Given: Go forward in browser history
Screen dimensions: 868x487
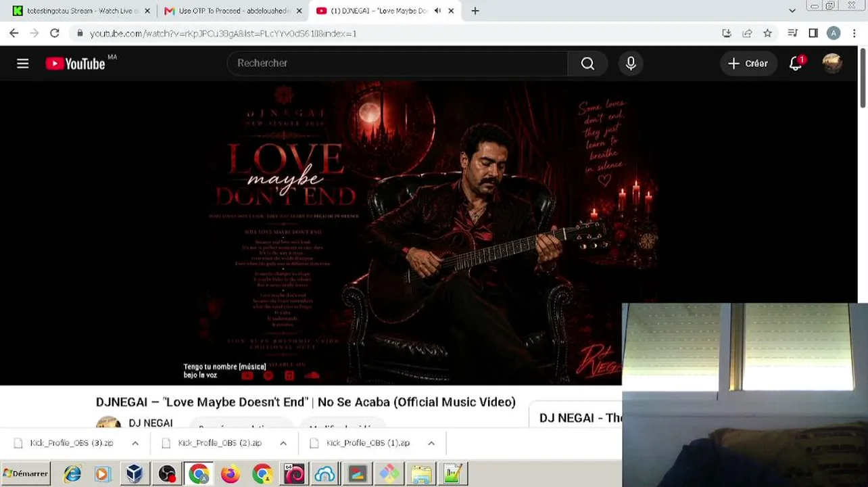Looking at the screenshot, I should [34, 33].
